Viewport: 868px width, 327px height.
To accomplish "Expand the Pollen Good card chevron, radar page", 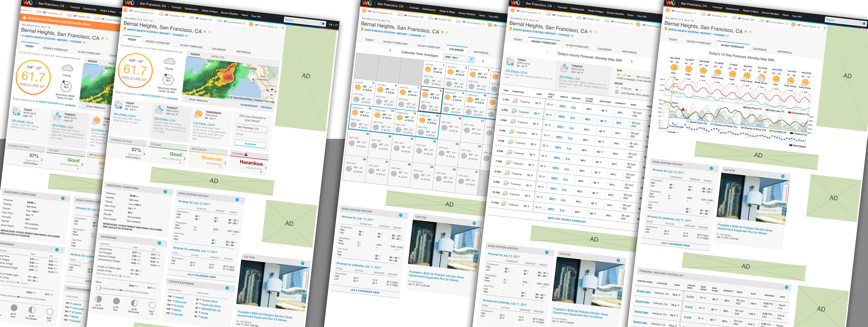I will point(185,159).
